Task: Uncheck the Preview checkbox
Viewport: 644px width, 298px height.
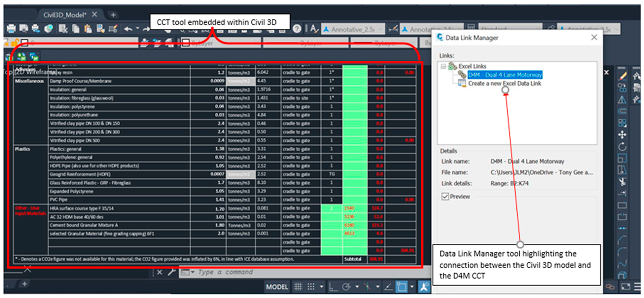Action: pyautogui.click(x=445, y=196)
